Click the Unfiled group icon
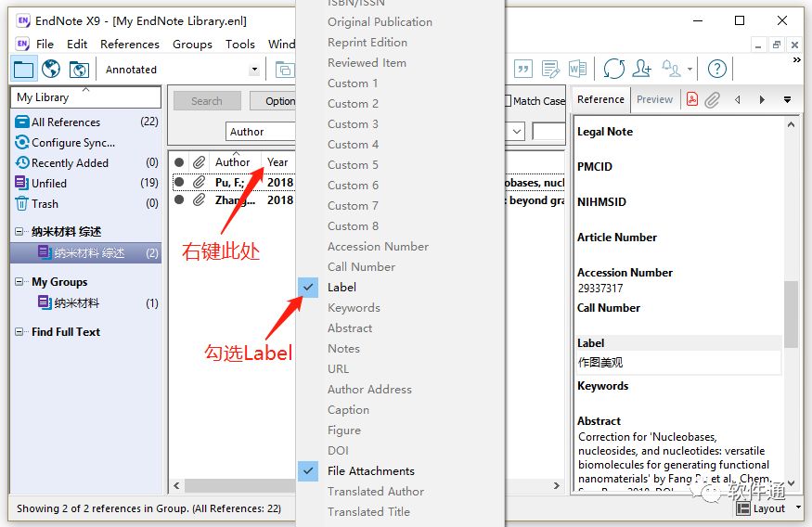 [x=21, y=183]
